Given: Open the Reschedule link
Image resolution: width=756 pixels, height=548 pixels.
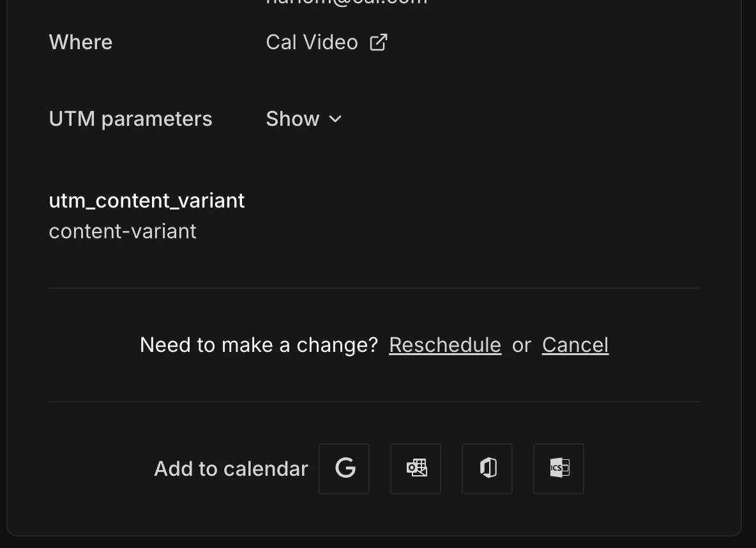Looking at the screenshot, I should point(444,344).
